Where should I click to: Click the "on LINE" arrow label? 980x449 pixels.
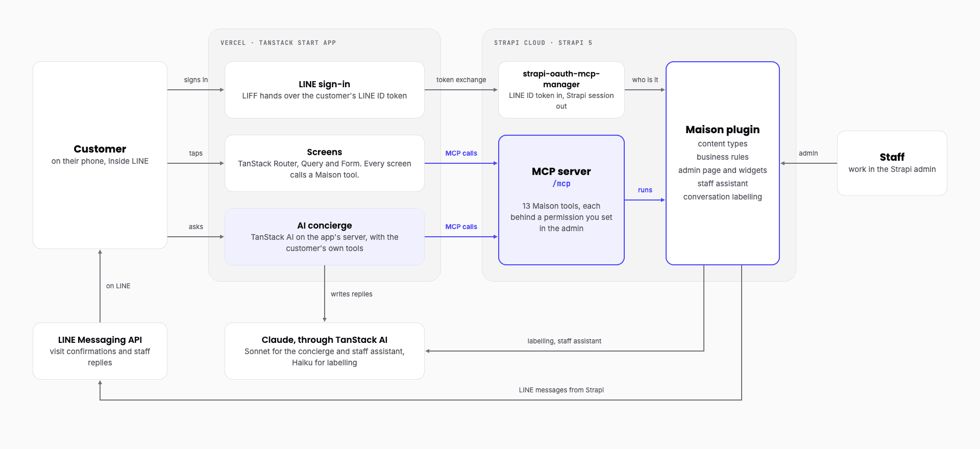[118, 286]
